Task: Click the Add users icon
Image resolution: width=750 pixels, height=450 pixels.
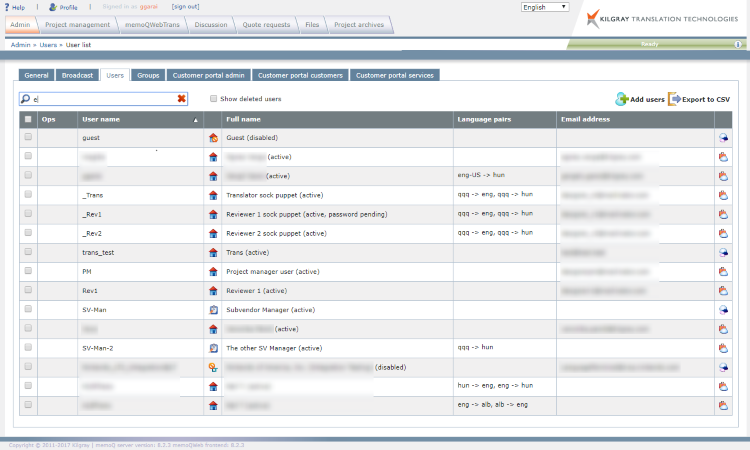Action: [622, 99]
